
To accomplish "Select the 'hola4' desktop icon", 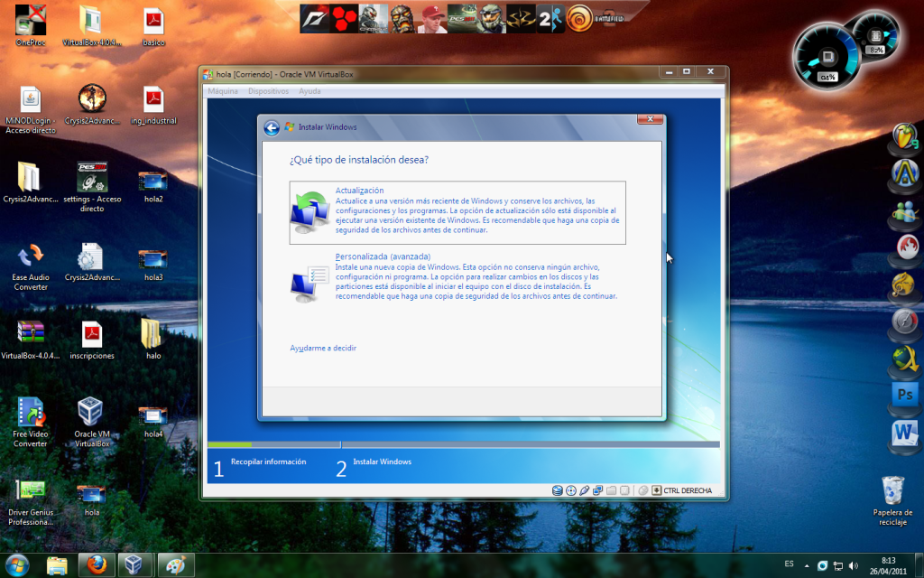I will 153,421.
